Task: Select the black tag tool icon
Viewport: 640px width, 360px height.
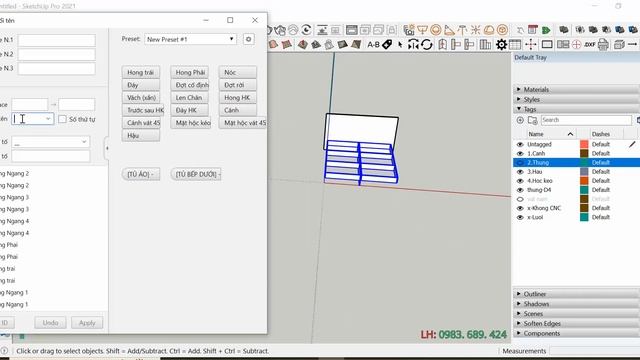Action: [x=387, y=44]
